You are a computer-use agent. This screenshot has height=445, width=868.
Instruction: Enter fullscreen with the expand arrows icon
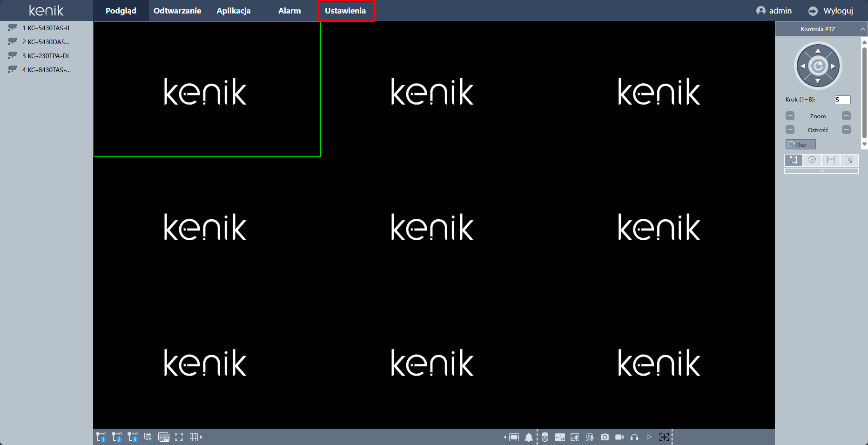[x=179, y=437]
